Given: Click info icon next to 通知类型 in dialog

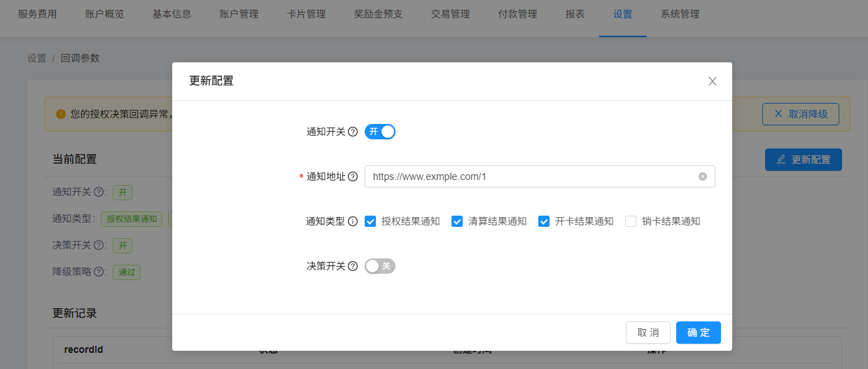Looking at the screenshot, I should point(353,221).
